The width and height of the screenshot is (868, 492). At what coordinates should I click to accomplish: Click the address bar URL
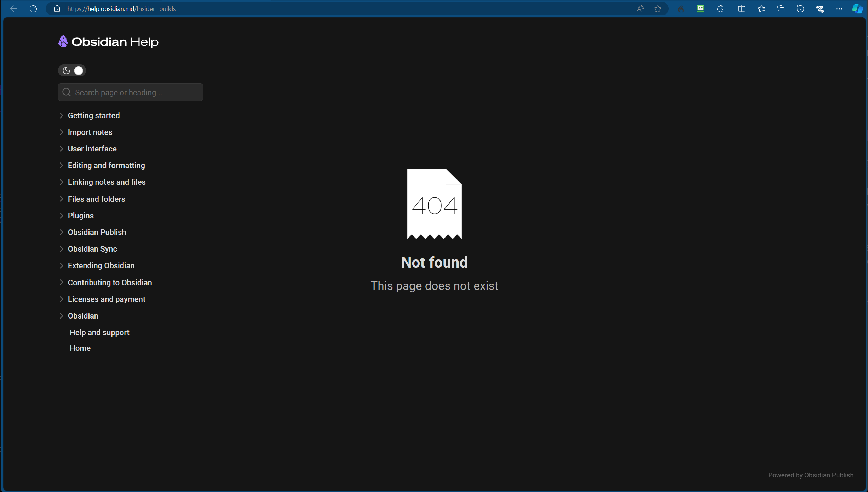click(x=121, y=9)
